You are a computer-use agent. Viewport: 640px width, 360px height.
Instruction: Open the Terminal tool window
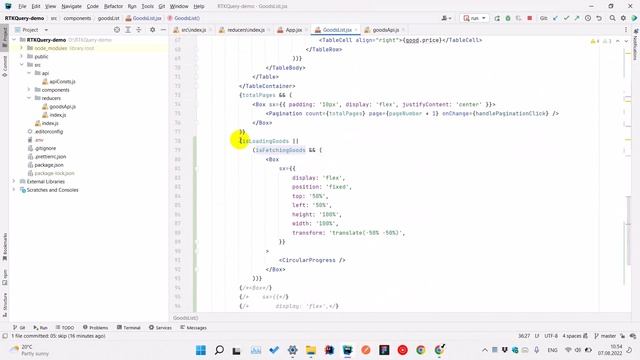[129, 328]
